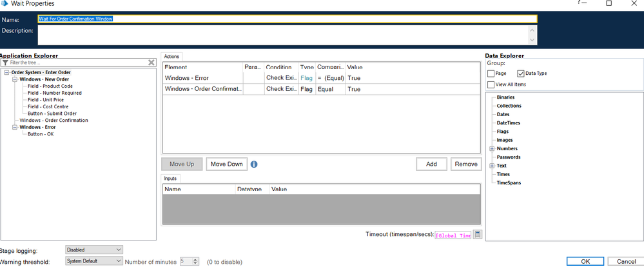This screenshot has width=644, height=267.
Task: Select Binaries in Data Explorer
Action: (x=505, y=97)
